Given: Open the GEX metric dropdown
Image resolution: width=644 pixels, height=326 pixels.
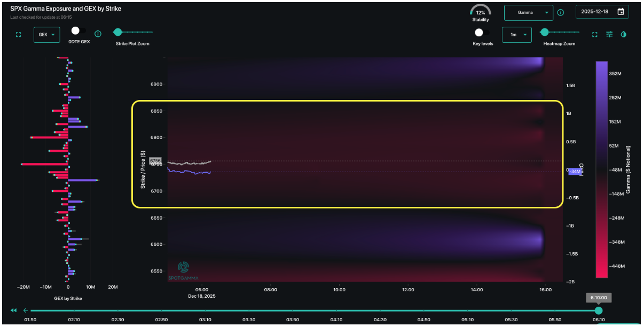Looking at the screenshot, I should point(47,34).
